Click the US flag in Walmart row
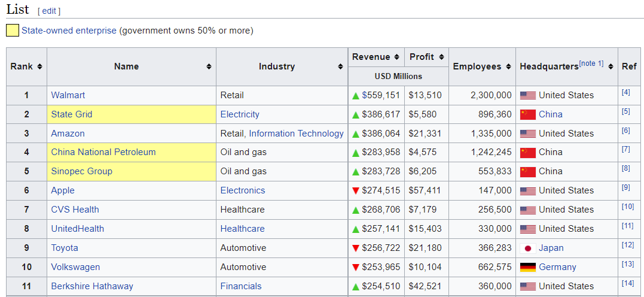This screenshot has height=297, width=644. coord(528,95)
